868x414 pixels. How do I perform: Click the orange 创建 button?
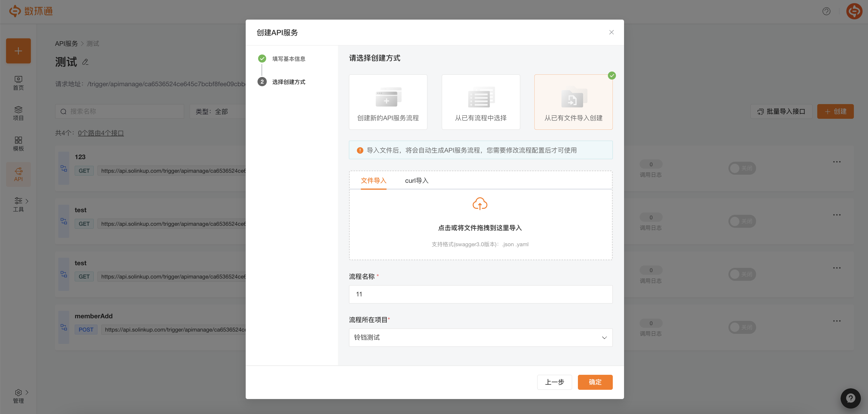[x=835, y=112]
